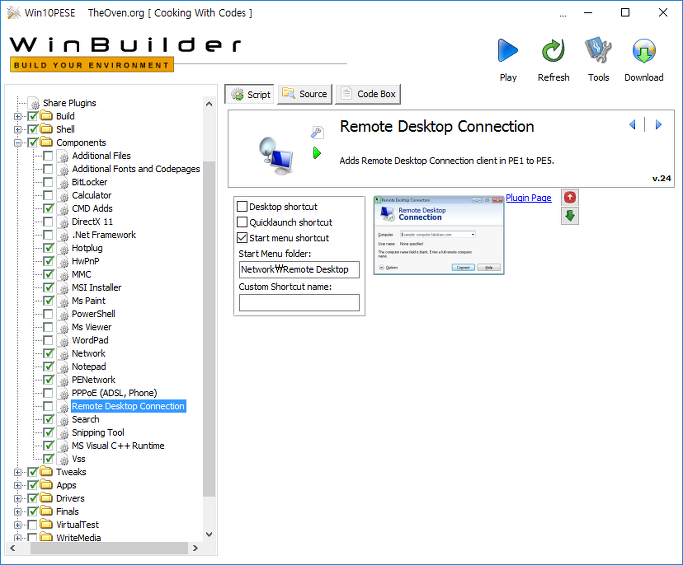683x565 pixels.
Task: Click the Play build icon
Action: tap(508, 51)
